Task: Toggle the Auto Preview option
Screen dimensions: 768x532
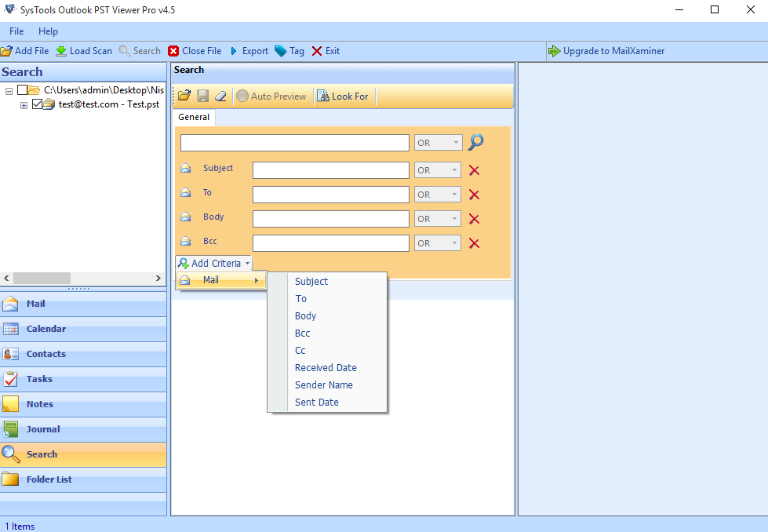Action: point(271,96)
